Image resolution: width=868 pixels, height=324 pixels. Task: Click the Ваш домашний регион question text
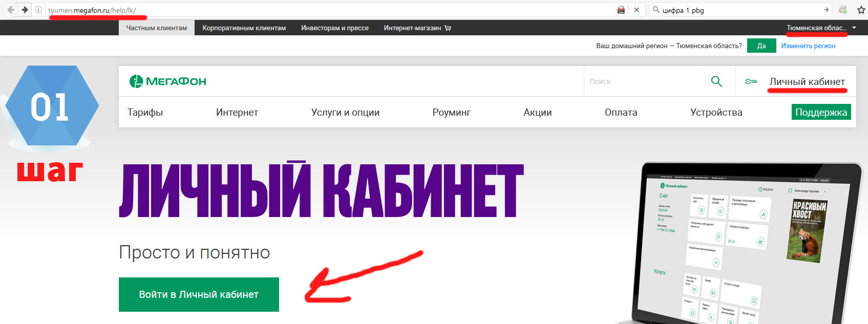pyautogui.click(x=669, y=46)
